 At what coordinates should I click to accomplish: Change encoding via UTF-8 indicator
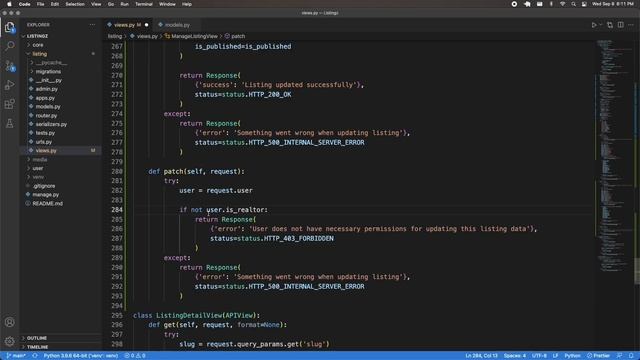click(539, 356)
